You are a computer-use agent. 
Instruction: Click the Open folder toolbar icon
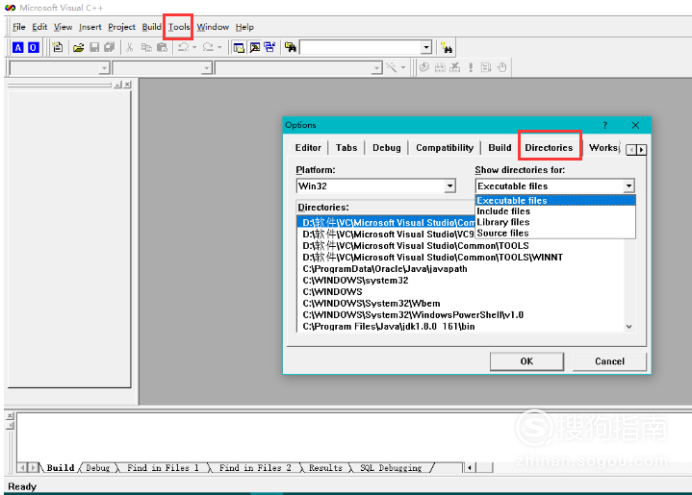(x=79, y=47)
